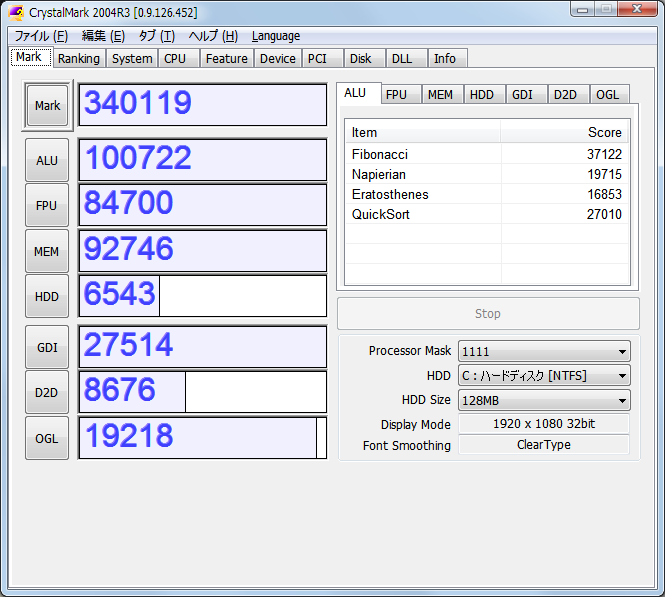Image resolution: width=665 pixels, height=597 pixels.
Task: Open the ファイル (F) menu
Action: [41, 36]
